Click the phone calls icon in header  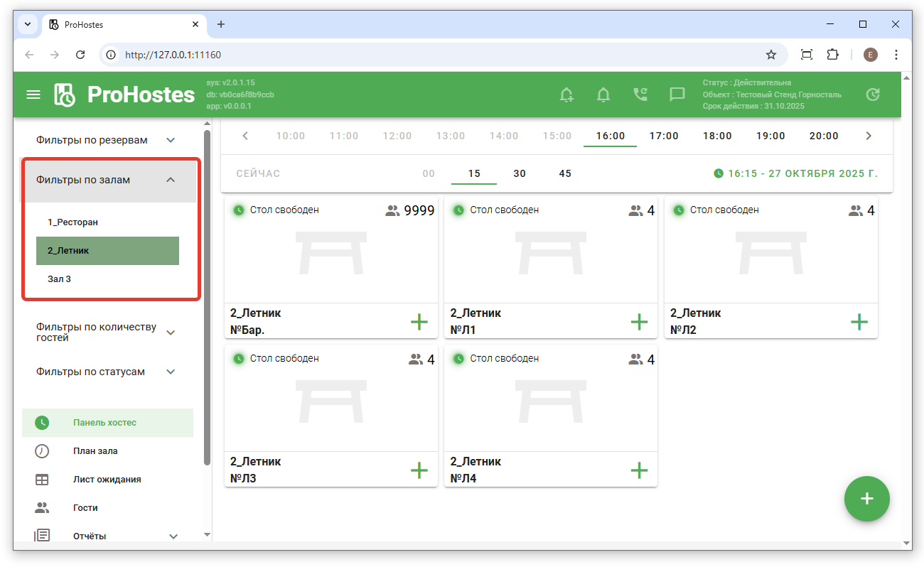click(x=640, y=94)
